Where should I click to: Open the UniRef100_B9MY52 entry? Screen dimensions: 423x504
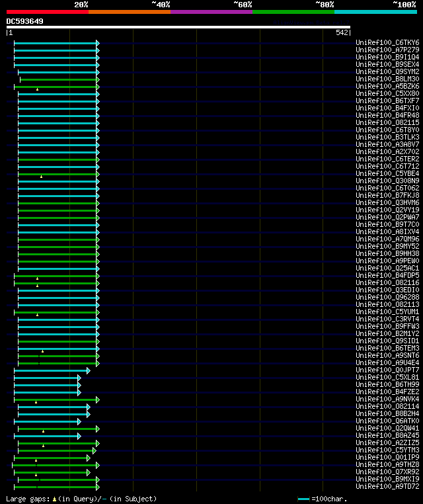click(387, 246)
